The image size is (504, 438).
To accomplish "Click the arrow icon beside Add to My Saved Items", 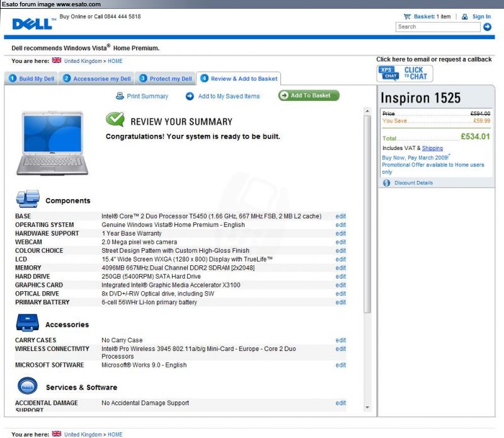I will (190, 96).
